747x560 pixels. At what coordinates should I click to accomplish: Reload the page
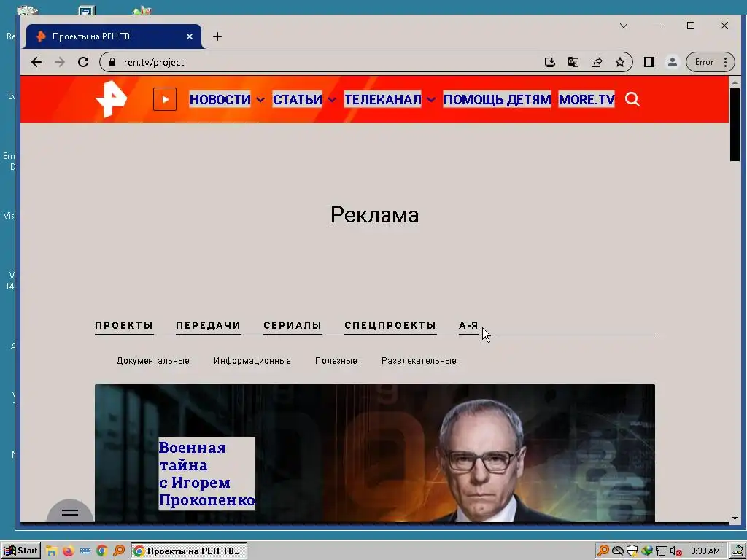(83, 62)
